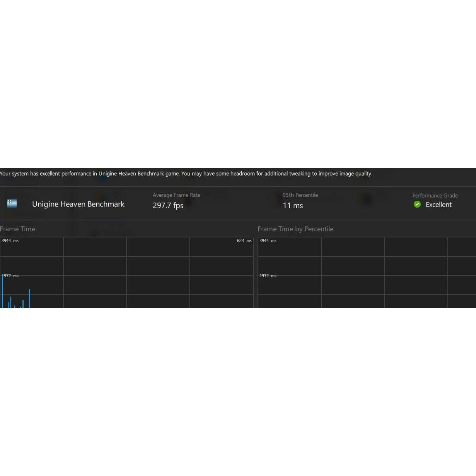Click the Frame Time by Percentile heading
476x476 pixels.
point(295,229)
